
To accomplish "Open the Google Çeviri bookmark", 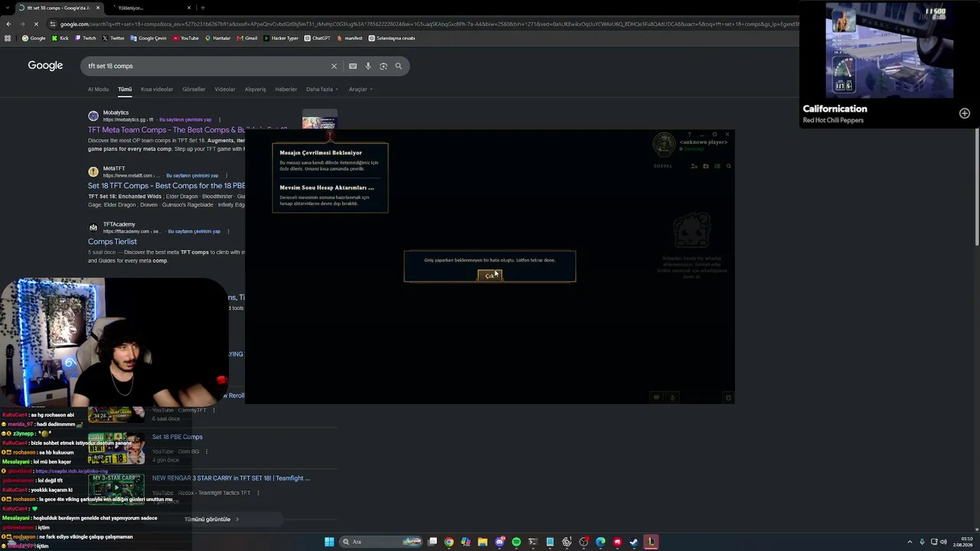I will click(149, 38).
